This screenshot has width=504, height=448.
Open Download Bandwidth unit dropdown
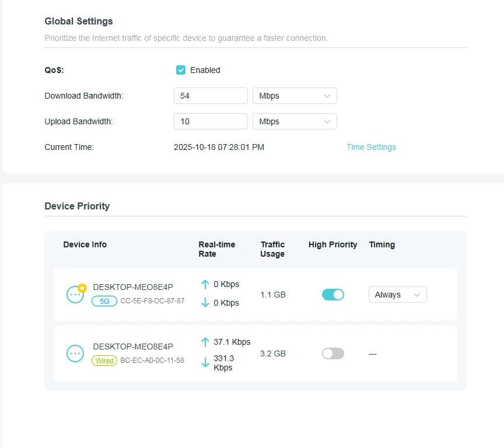point(295,96)
